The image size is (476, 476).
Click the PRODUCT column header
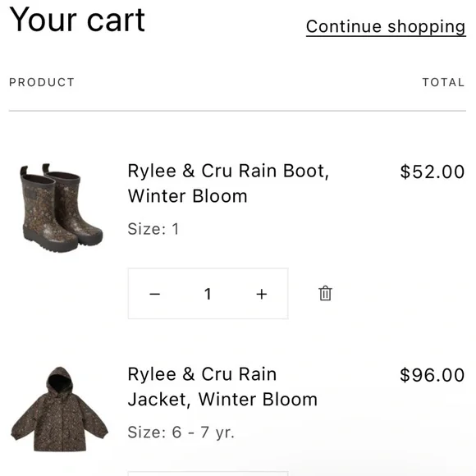[x=42, y=82]
